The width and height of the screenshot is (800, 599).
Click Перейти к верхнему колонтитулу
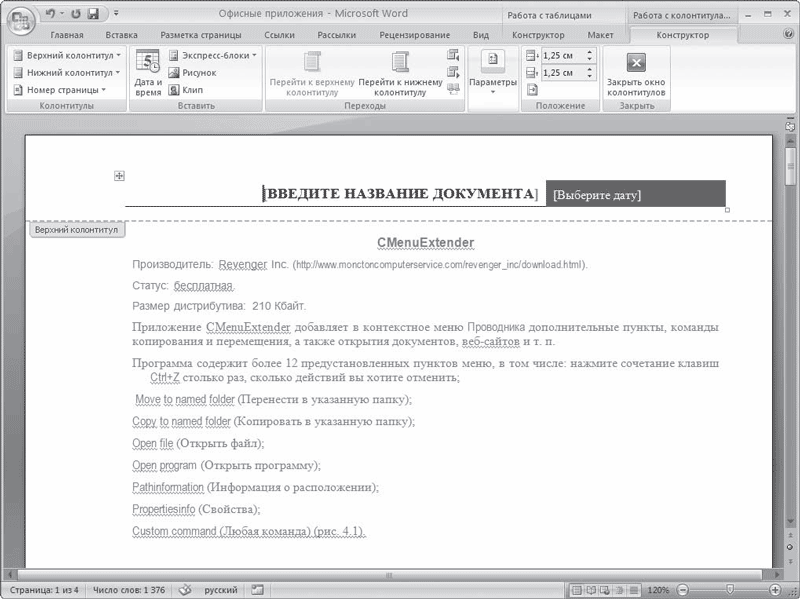coord(312,73)
